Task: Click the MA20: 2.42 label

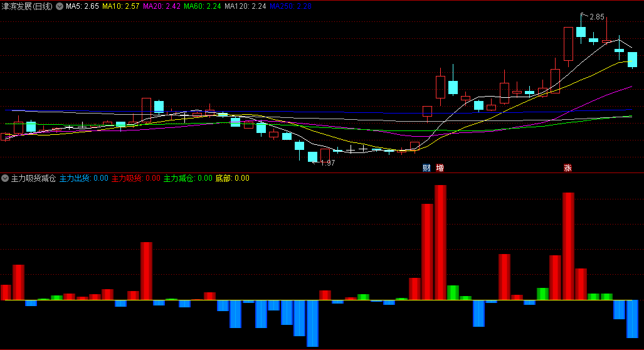Action: point(161,6)
